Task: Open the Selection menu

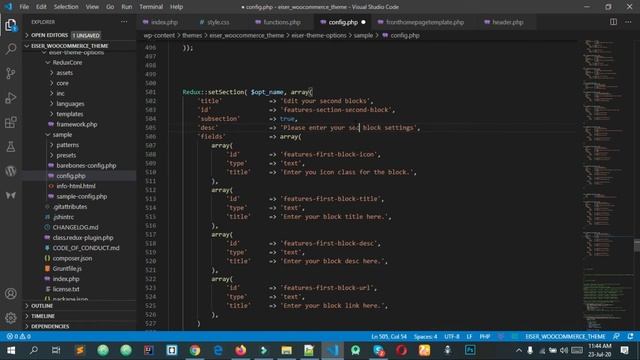Action: (x=66, y=7)
